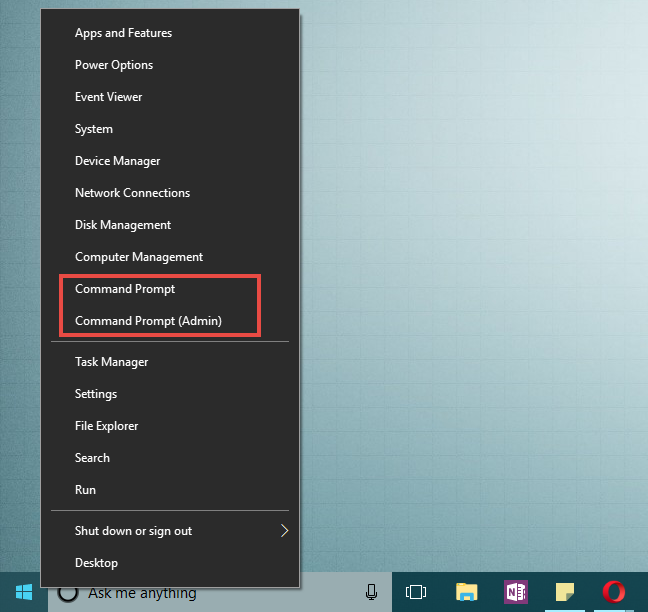Open File Explorer from taskbar folder icon
The image size is (648, 612).
(466, 592)
